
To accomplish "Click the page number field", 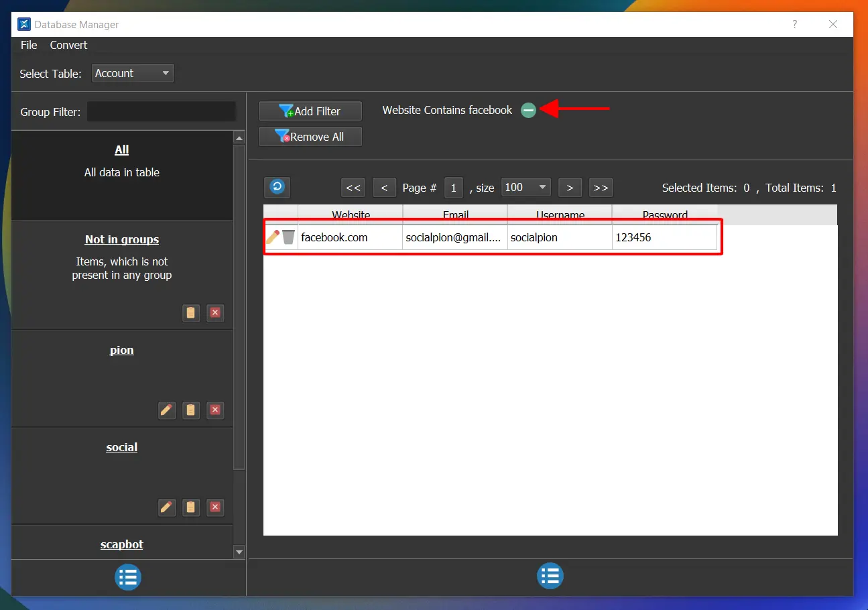I will 454,188.
